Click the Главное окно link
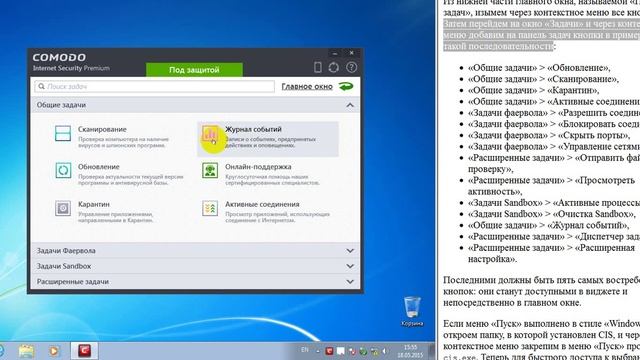640x360 pixels. point(307,87)
